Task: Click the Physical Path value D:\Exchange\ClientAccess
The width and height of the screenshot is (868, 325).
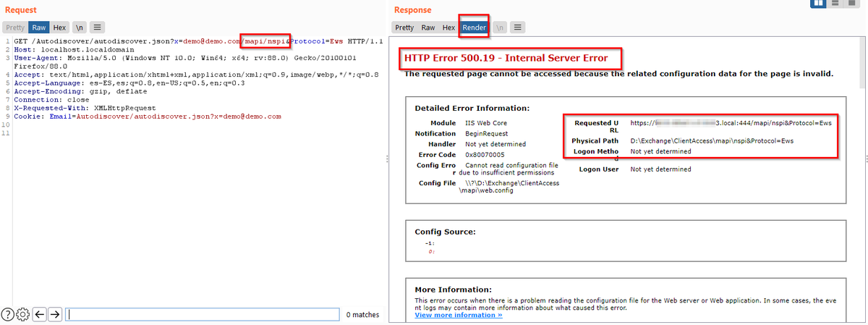Action: tap(712, 140)
